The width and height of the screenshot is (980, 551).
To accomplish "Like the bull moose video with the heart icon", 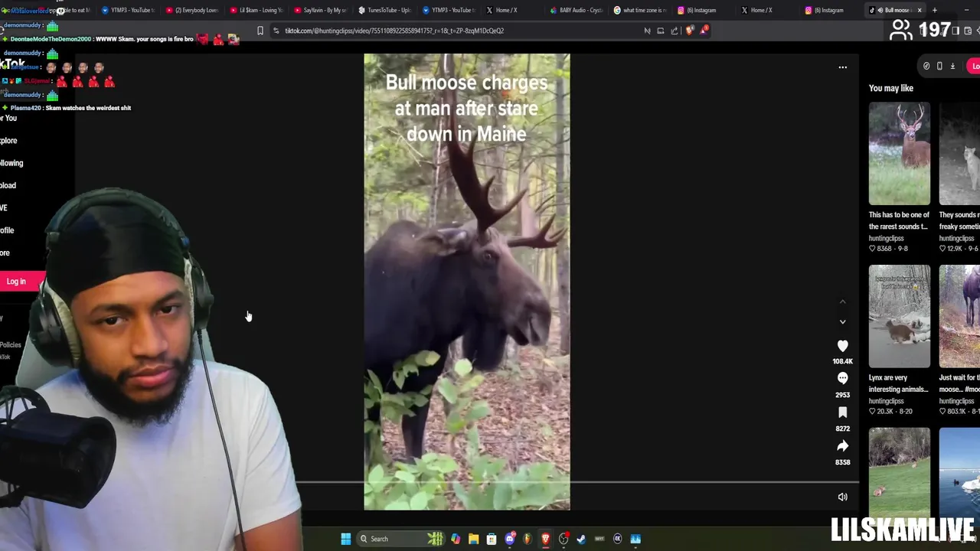I will pyautogui.click(x=842, y=346).
